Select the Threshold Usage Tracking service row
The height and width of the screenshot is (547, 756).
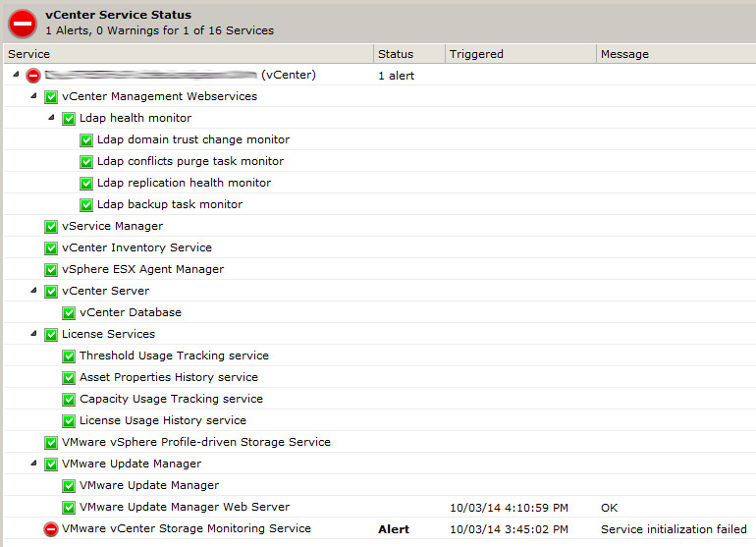380,356
